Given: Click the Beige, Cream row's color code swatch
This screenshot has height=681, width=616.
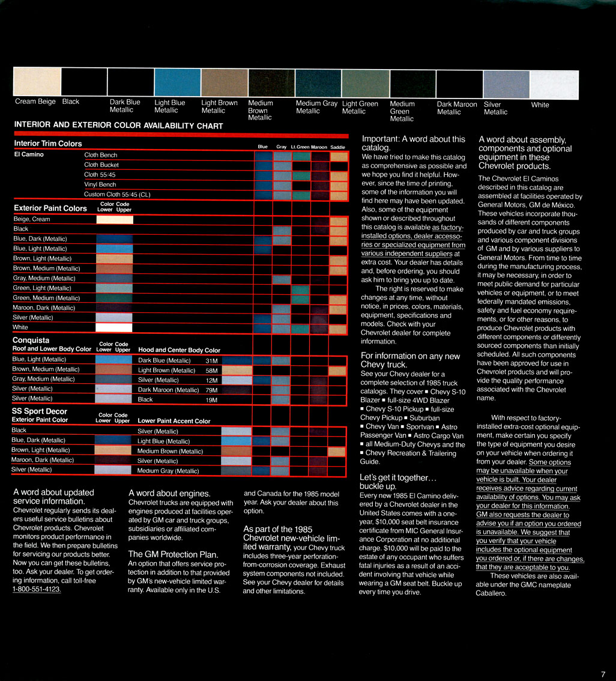Looking at the screenshot, I should point(115,219).
